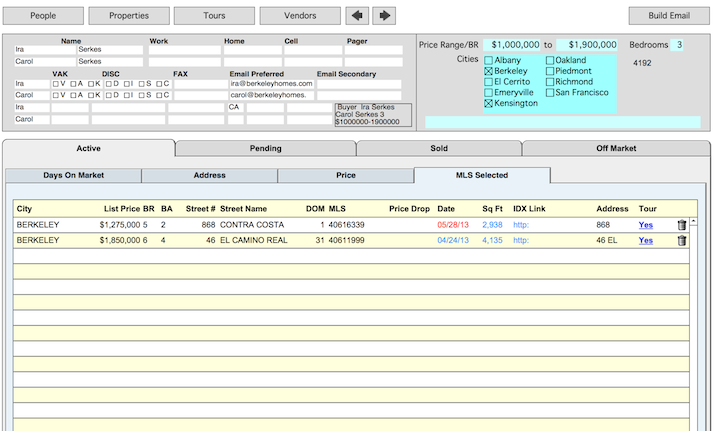Viewport: 720px width, 431px height.
Task: Open the Properties section button
Action: tap(129, 16)
